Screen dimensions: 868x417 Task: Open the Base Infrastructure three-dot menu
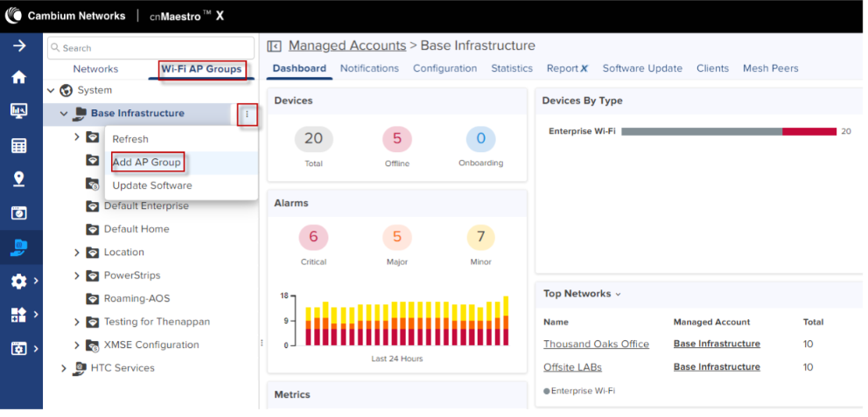248,115
